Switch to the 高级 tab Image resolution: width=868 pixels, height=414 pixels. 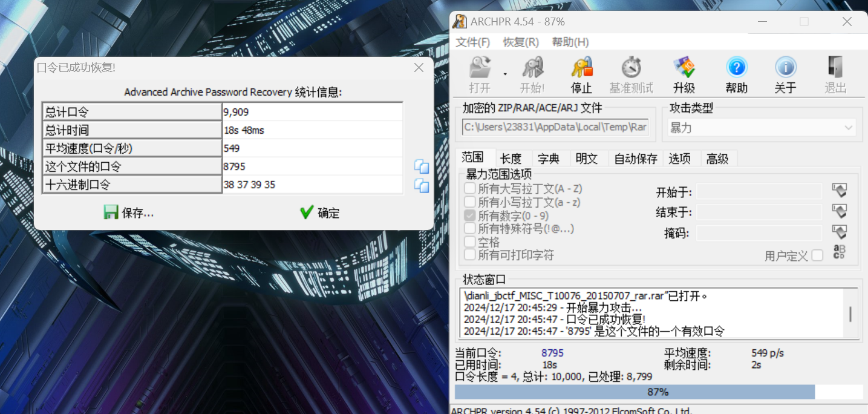point(717,159)
